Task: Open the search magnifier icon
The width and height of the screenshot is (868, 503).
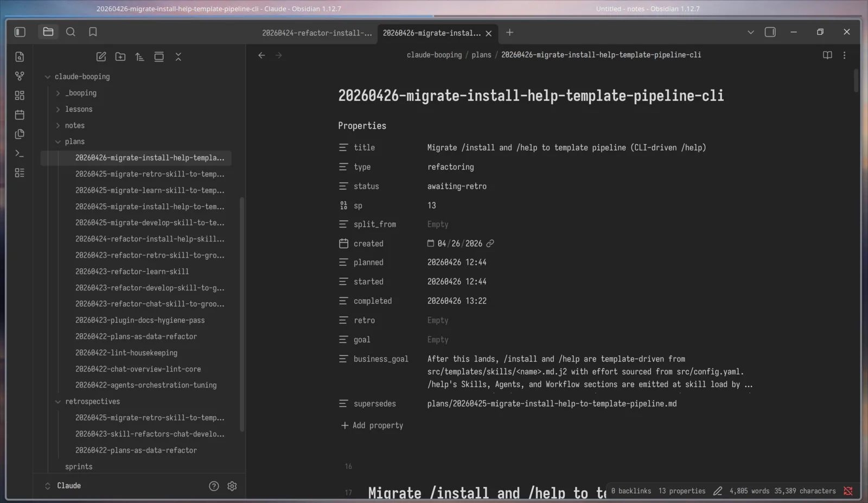Action: coord(71,32)
